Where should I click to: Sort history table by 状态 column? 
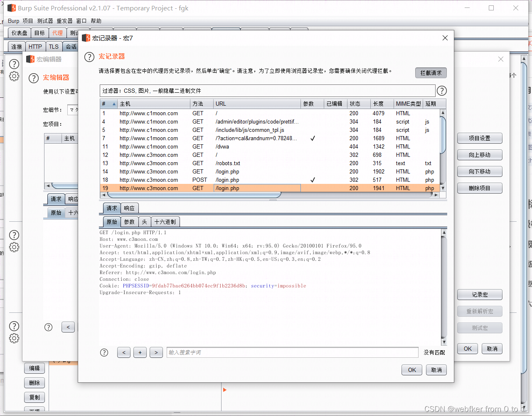click(359, 104)
